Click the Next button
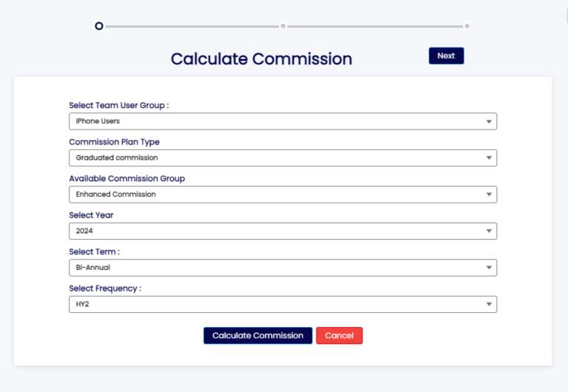568x392 pixels. (446, 56)
